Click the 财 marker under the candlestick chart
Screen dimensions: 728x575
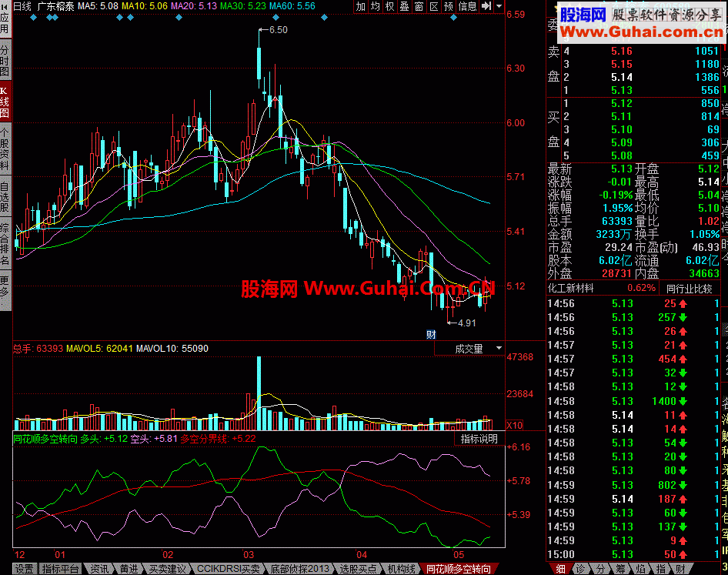coord(431,334)
